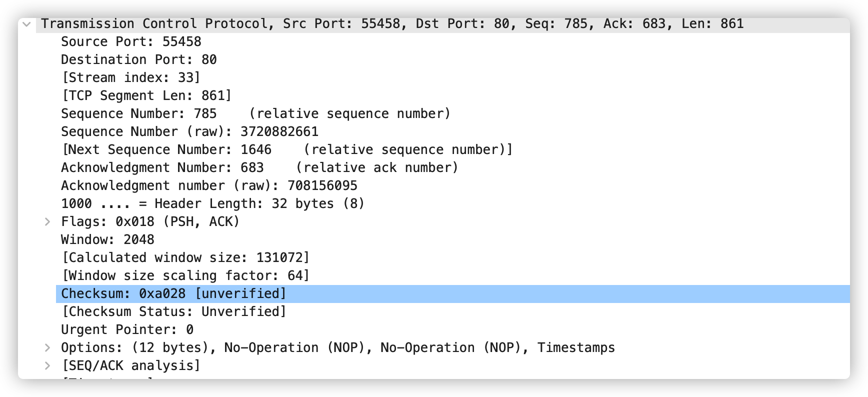Select the Urgent Pointer: 0 field

click(x=127, y=330)
